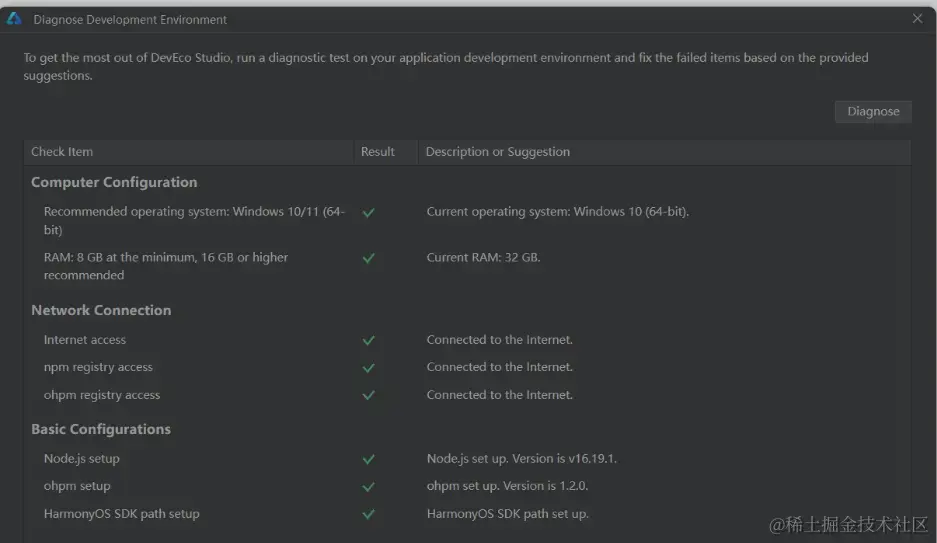Click the Result column header

coord(378,152)
